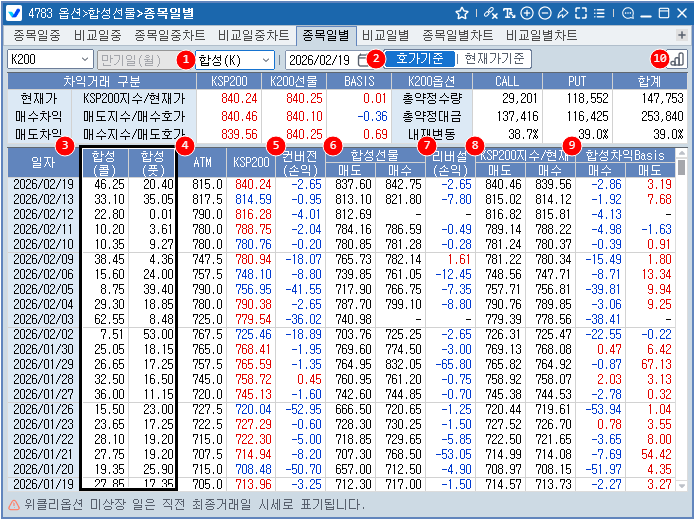Click the date field showing 2026/02/19
This screenshot has width=695, height=520.
[320, 60]
